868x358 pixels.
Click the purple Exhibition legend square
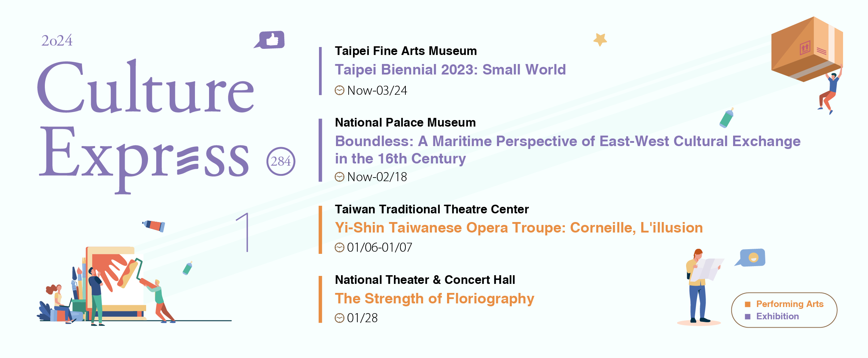748,316
